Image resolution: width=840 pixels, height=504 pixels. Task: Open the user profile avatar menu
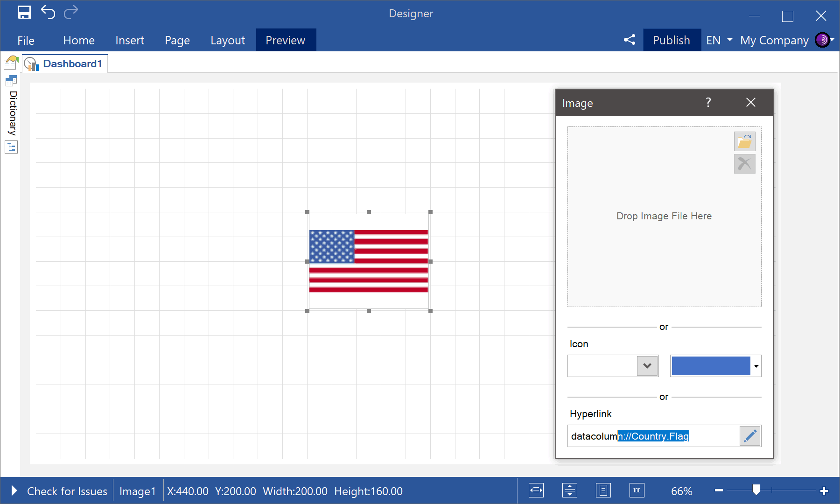tap(822, 40)
